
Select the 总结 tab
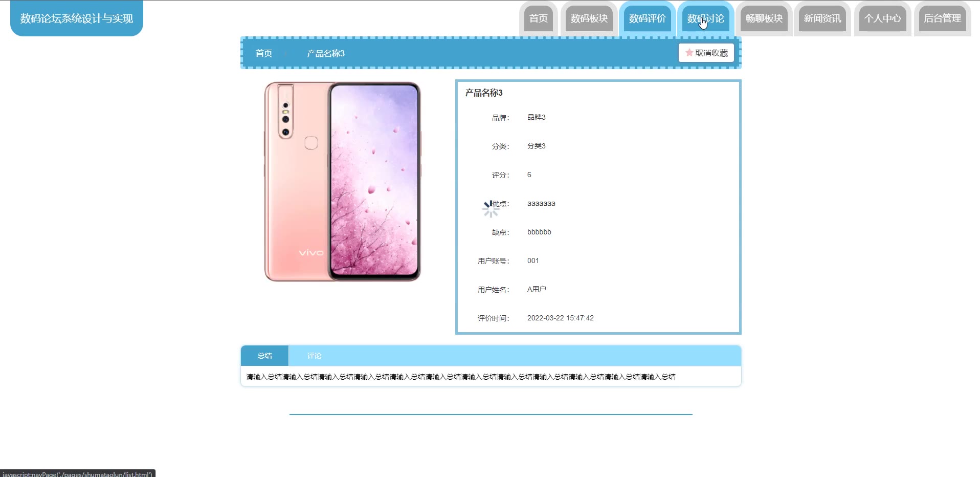click(264, 356)
